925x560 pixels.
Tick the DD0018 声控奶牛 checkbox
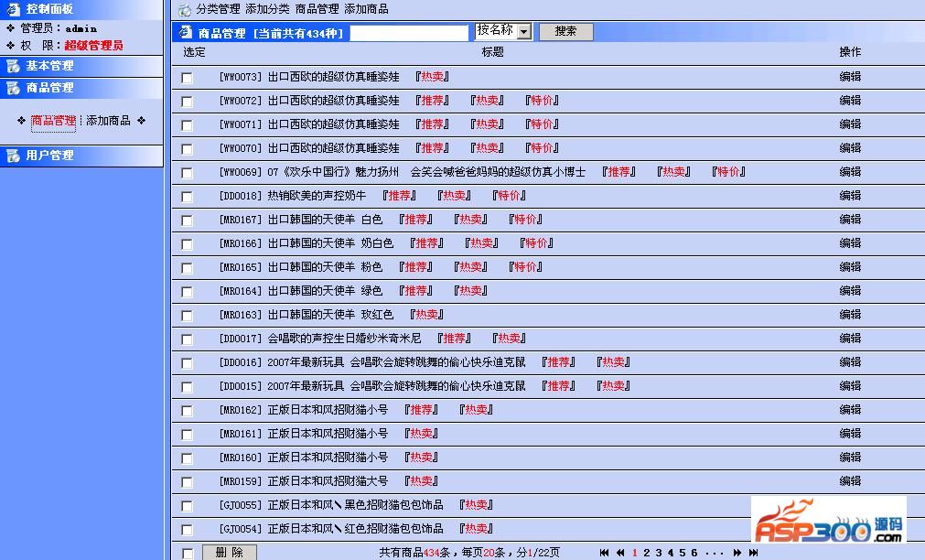[187, 197]
